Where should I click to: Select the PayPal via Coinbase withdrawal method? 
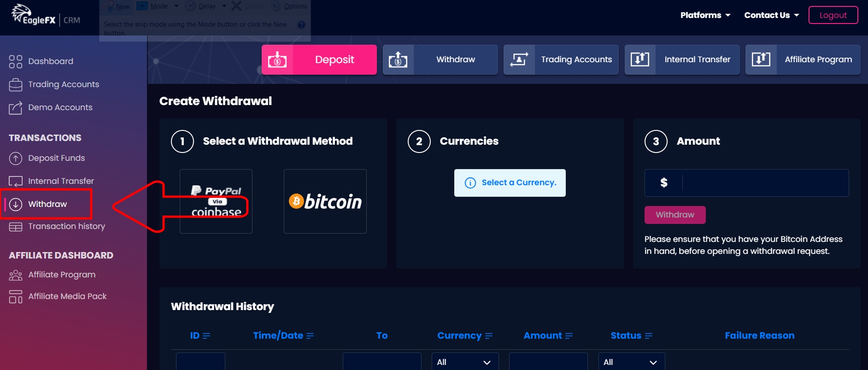tap(216, 201)
